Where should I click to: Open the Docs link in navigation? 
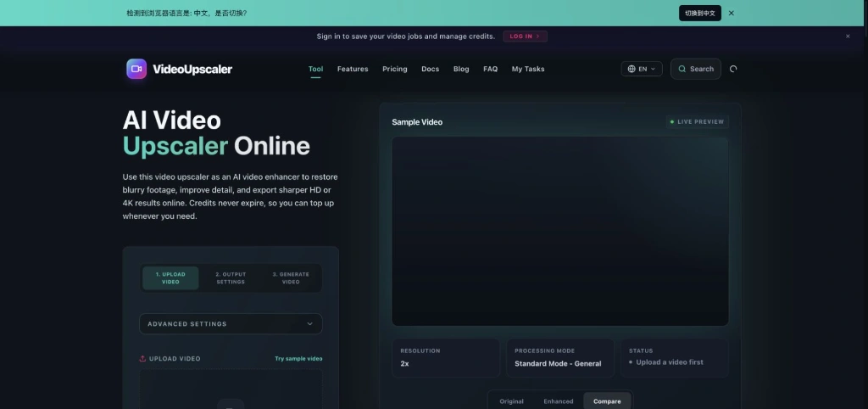point(430,70)
